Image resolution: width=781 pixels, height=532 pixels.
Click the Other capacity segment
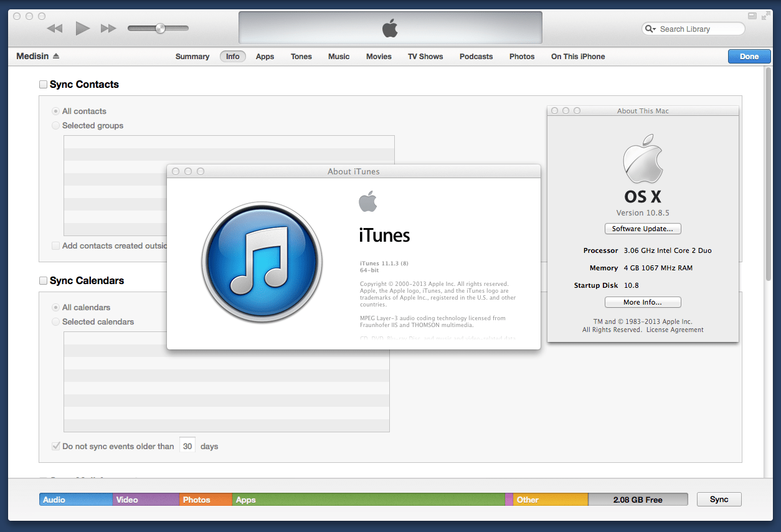point(551,500)
